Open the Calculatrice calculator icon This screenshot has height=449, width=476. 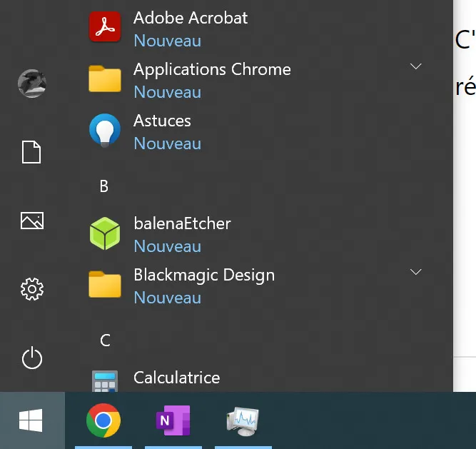[x=105, y=381]
